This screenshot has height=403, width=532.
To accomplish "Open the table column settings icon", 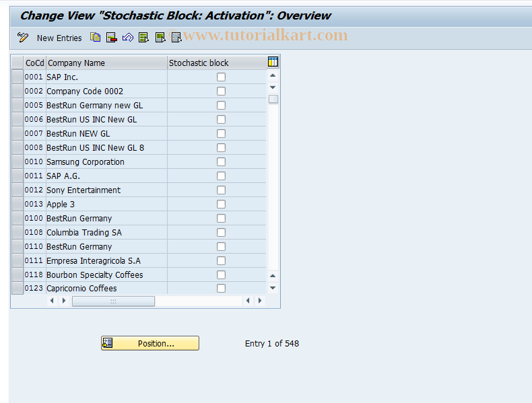I will coord(273,62).
